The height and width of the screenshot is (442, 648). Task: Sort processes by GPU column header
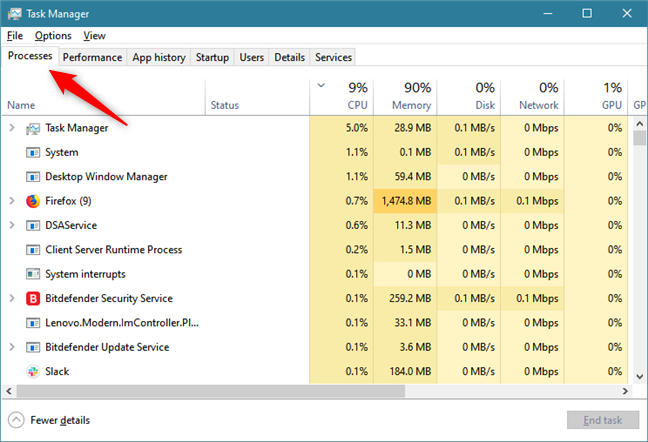coord(596,97)
